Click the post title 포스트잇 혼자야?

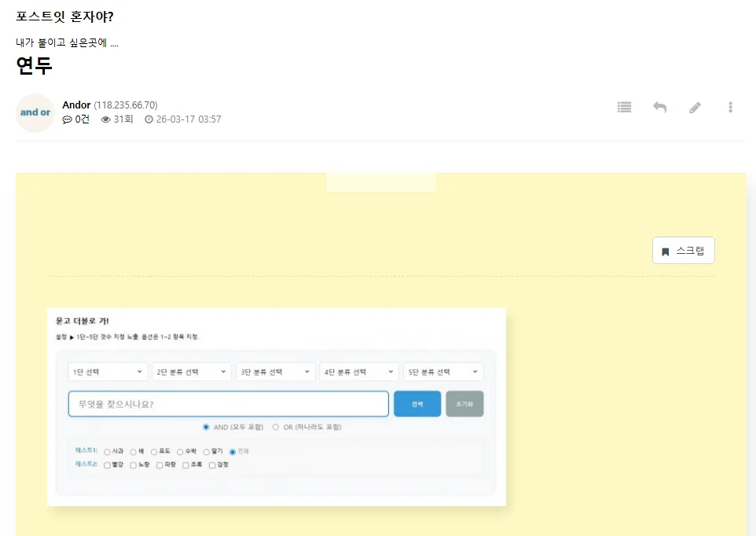[64, 17]
